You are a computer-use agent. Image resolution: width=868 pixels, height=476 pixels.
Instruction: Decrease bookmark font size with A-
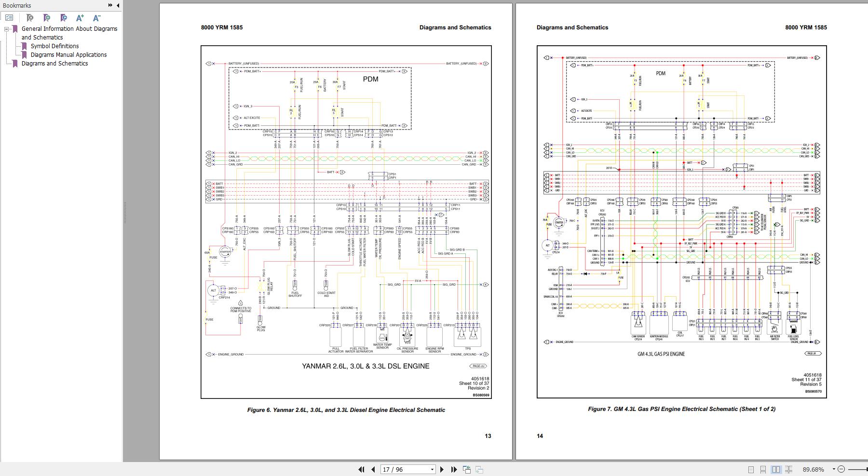pos(96,18)
